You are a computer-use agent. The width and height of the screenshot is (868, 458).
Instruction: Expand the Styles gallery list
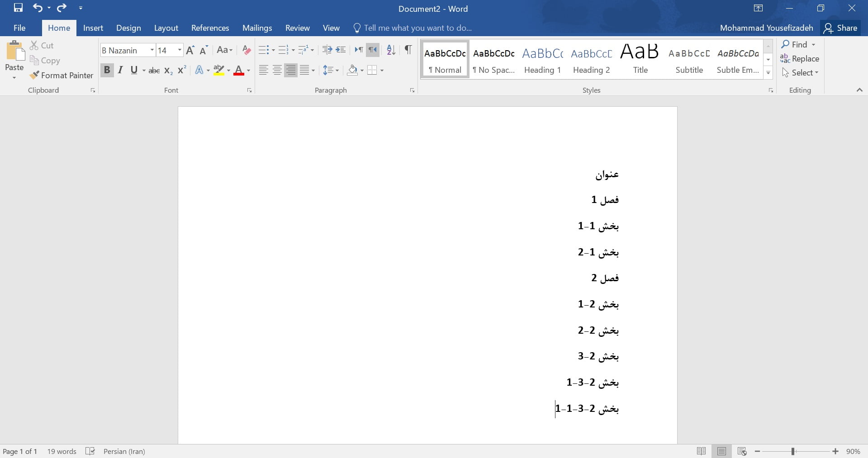[x=768, y=73]
